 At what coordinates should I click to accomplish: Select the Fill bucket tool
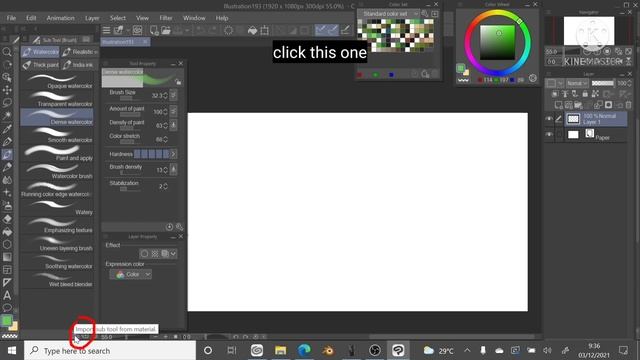click(x=7, y=232)
